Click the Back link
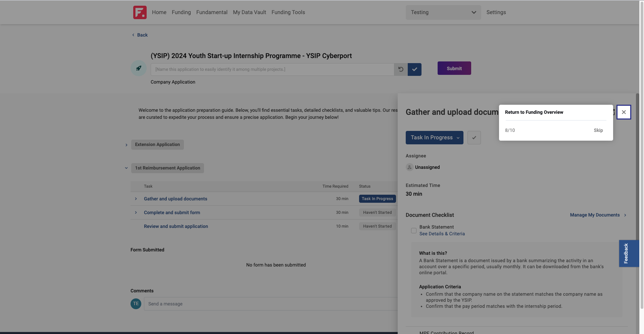The image size is (644, 334). [x=140, y=35]
